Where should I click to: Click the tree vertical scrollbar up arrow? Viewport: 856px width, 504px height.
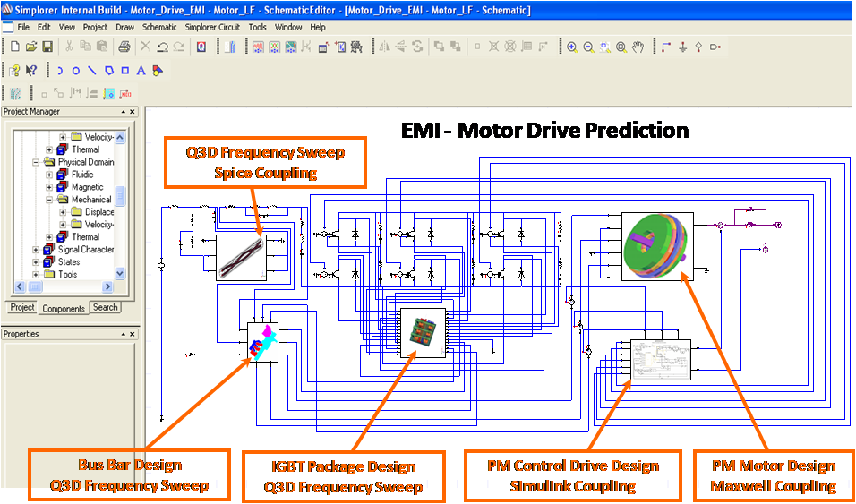tap(120, 137)
